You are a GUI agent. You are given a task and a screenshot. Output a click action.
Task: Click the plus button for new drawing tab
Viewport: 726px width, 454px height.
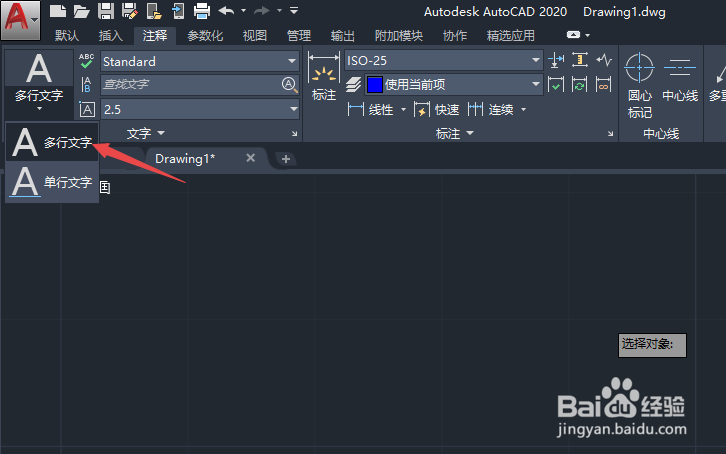(286, 159)
